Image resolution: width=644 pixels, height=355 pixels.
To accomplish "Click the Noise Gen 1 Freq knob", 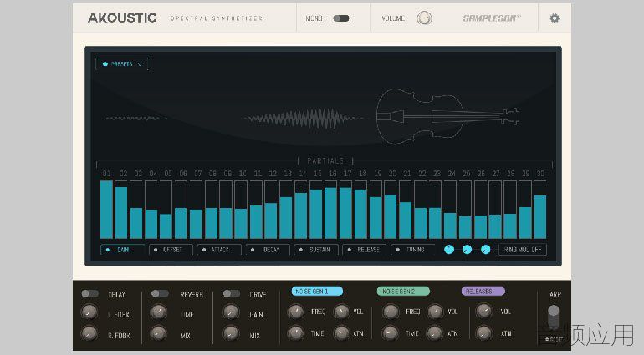I will (296, 312).
